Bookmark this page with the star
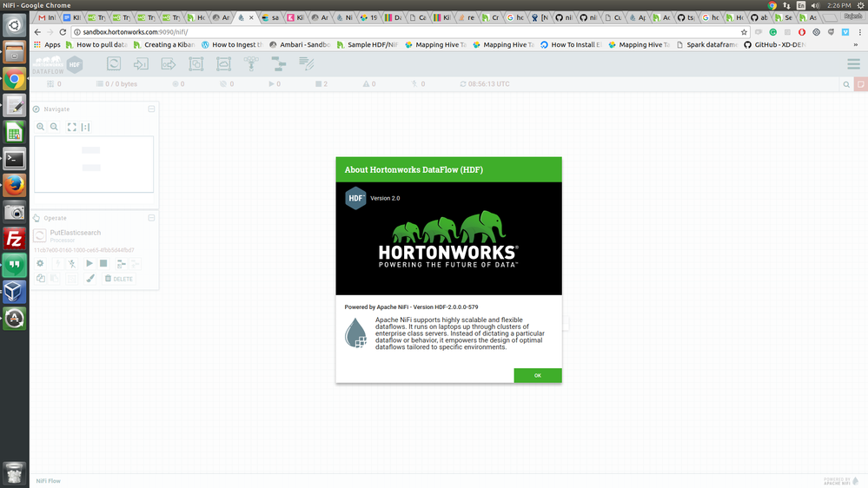The width and height of the screenshot is (868, 488). click(744, 32)
